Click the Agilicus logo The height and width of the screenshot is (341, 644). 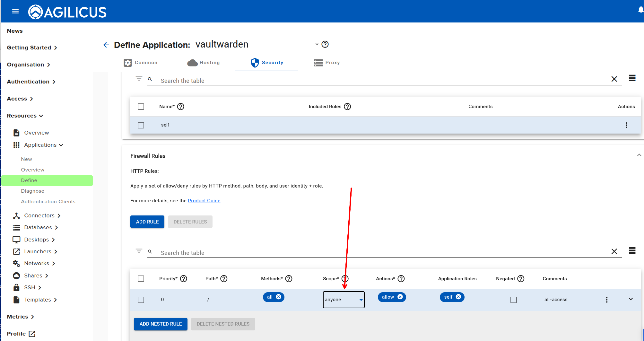(x=67, y=12)
